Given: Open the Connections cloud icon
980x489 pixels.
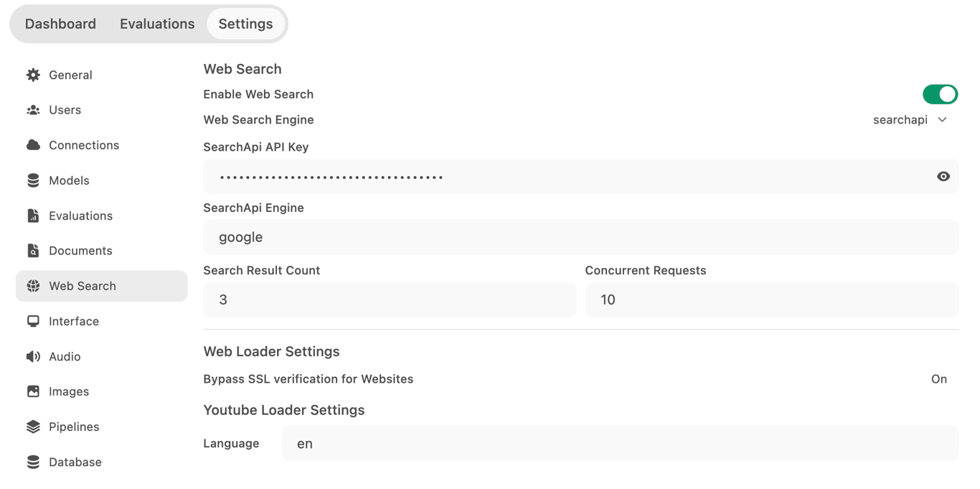Looking at the screenshot, I should tap(33, 144).
